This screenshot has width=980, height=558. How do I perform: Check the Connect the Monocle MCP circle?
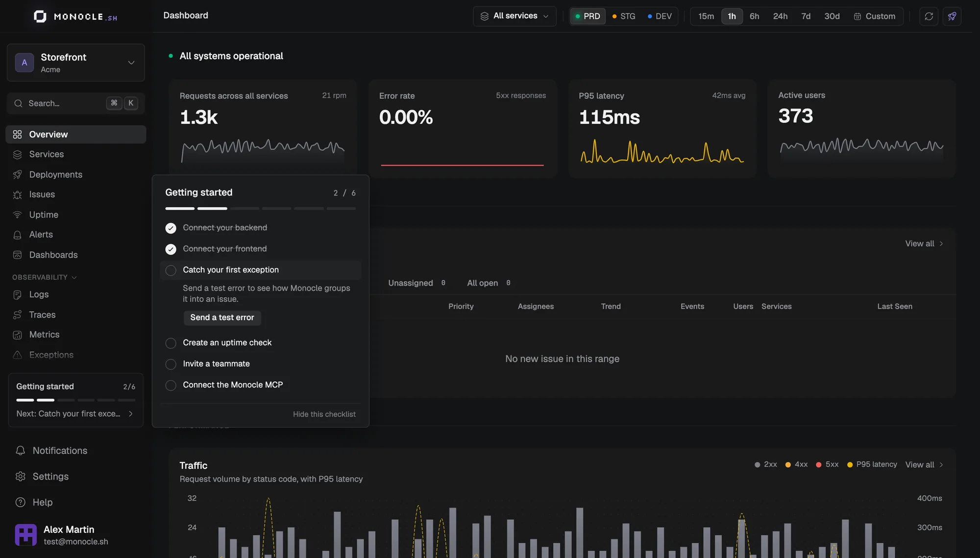pyautogui.click(x=171, y=386)
